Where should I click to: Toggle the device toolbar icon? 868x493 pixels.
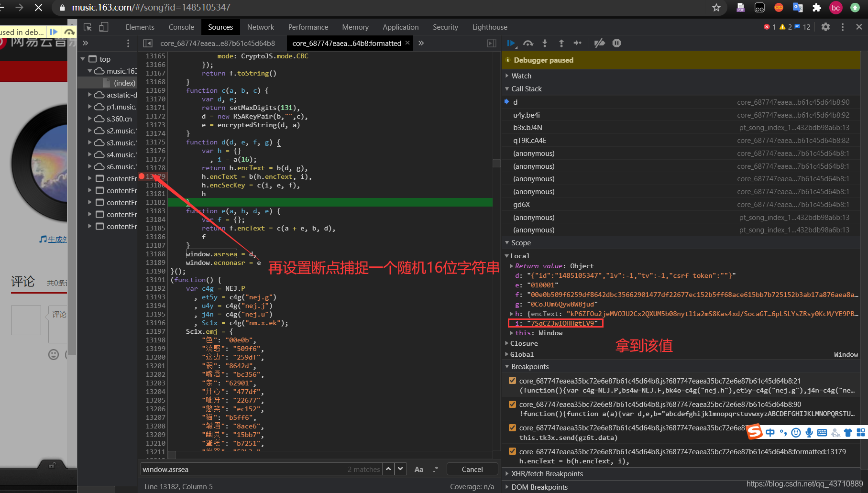click(104, 27)
